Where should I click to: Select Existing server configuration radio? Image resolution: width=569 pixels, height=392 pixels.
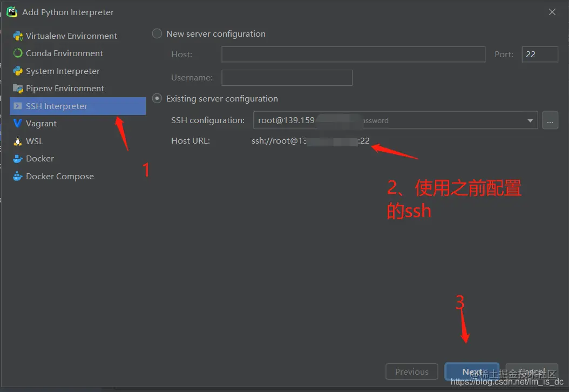point(157,98)
